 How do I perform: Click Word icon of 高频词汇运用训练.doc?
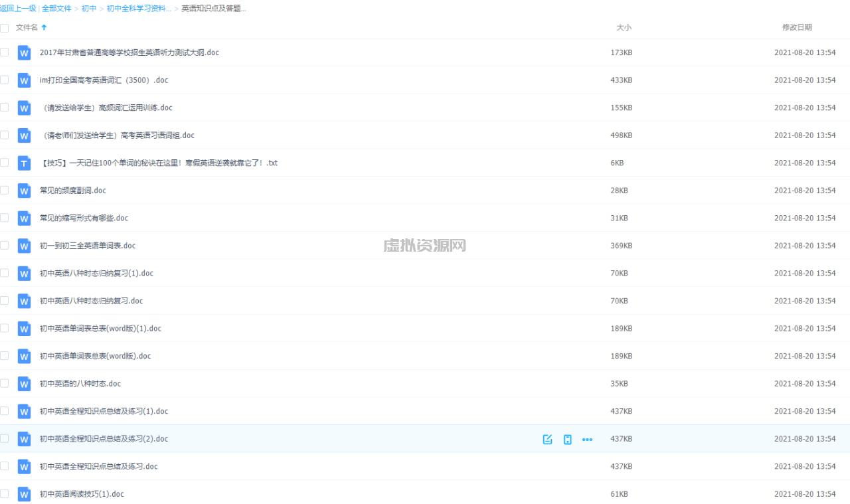(x=24, y=108)
